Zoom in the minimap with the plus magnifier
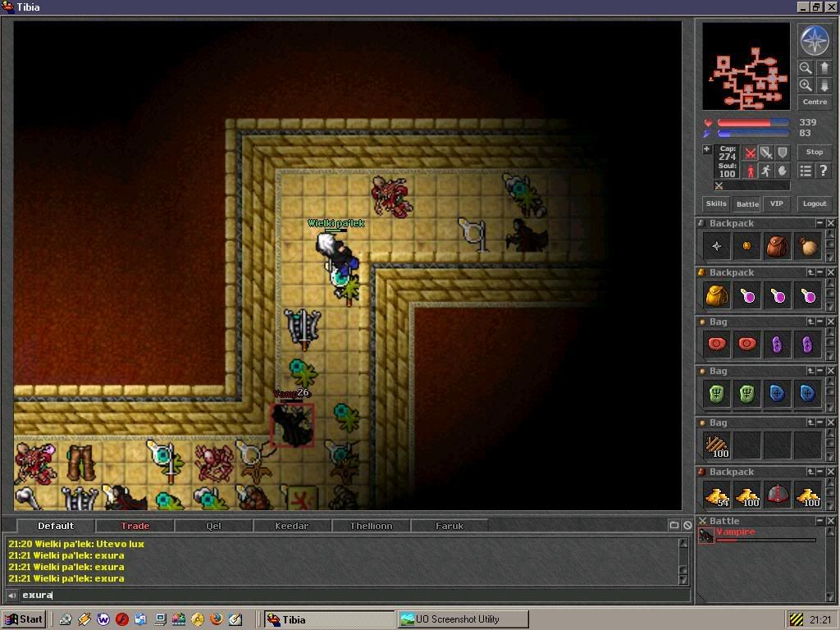 coord(806,85)
